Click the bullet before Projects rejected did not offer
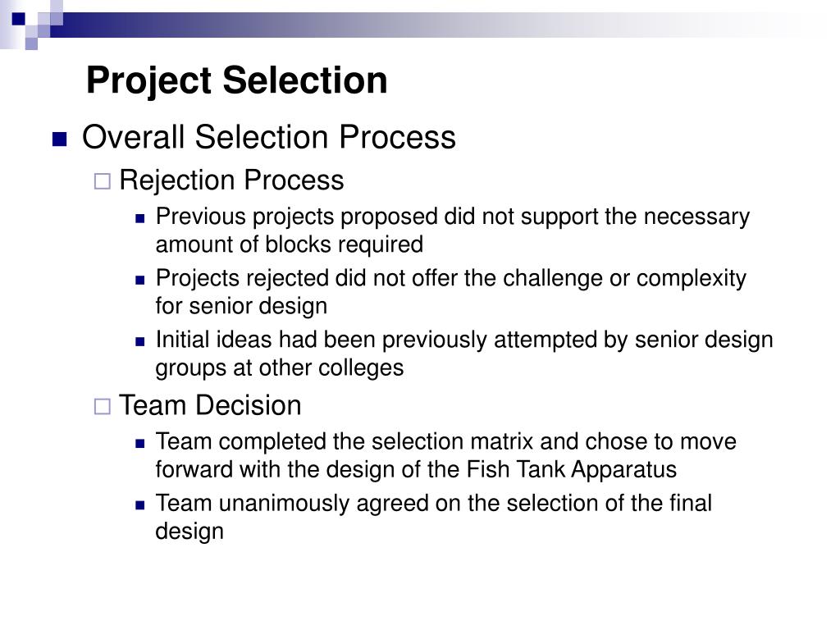840x630 pixels. [140, 281]
